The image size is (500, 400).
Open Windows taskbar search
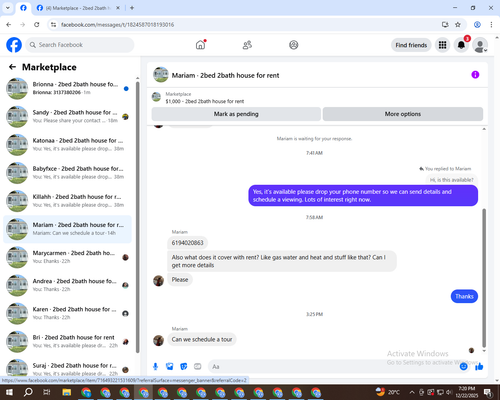(x=28, y=392)
